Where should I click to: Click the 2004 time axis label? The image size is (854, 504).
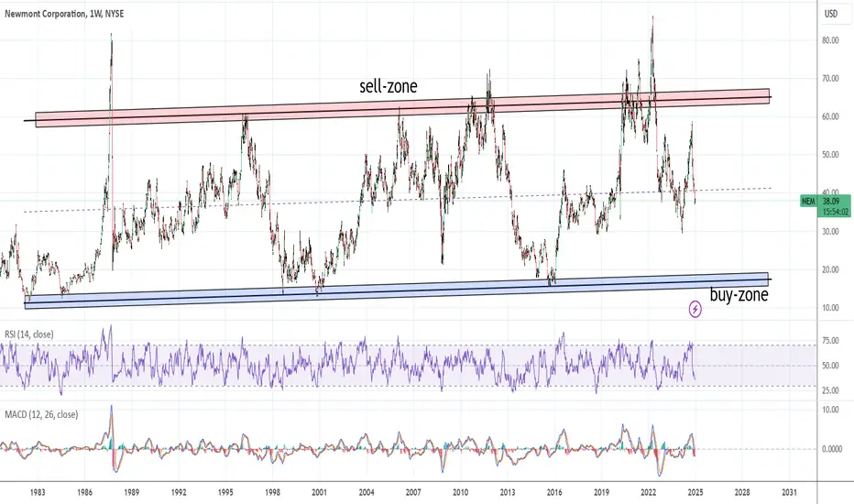[367, 493]
